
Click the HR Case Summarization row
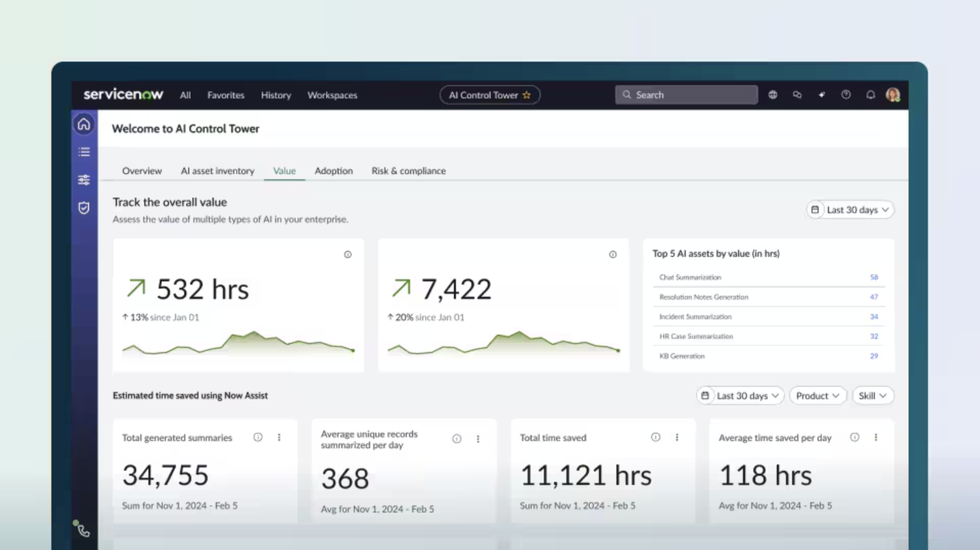[x=768, y=336]
